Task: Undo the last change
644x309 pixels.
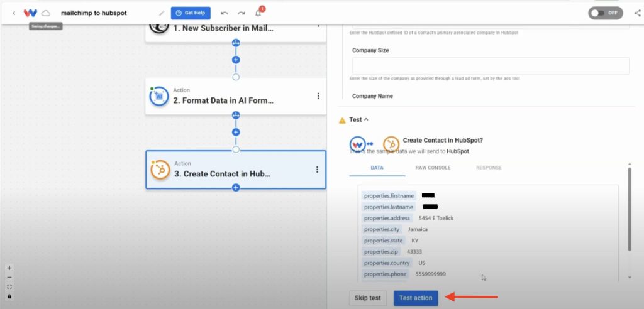Action: pyautogui.click(x=225, y=13)
